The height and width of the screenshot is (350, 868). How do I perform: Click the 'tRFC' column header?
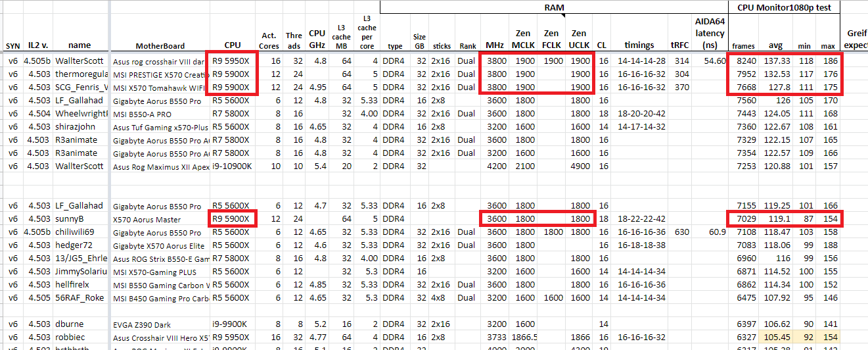[680, 45]
